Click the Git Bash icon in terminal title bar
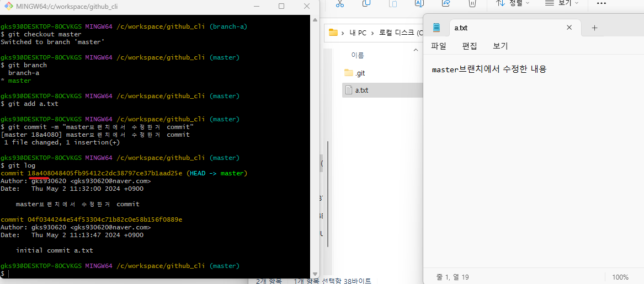 8,7
